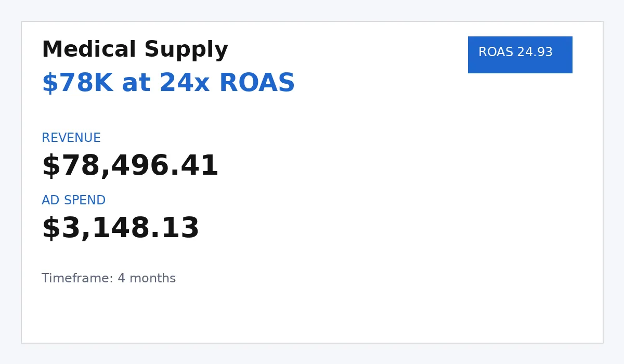Select the AD SPEND label
Image resolution: width=624 pixels, height=364 pixels.
(73, 201)
